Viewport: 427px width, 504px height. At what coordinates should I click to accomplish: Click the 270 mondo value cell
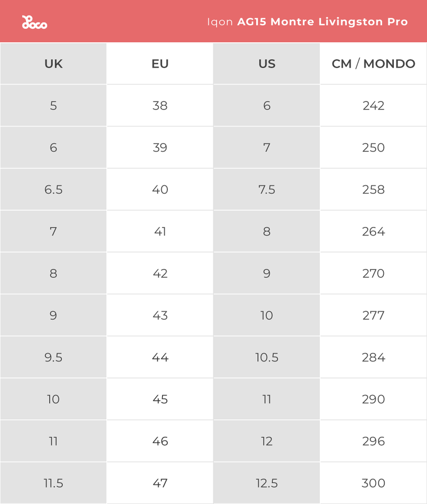(x=374, y=273)
